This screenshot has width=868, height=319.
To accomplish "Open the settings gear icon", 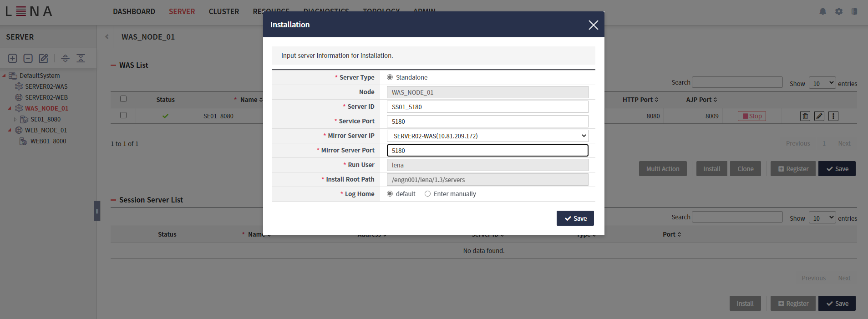I will (838, 11).
